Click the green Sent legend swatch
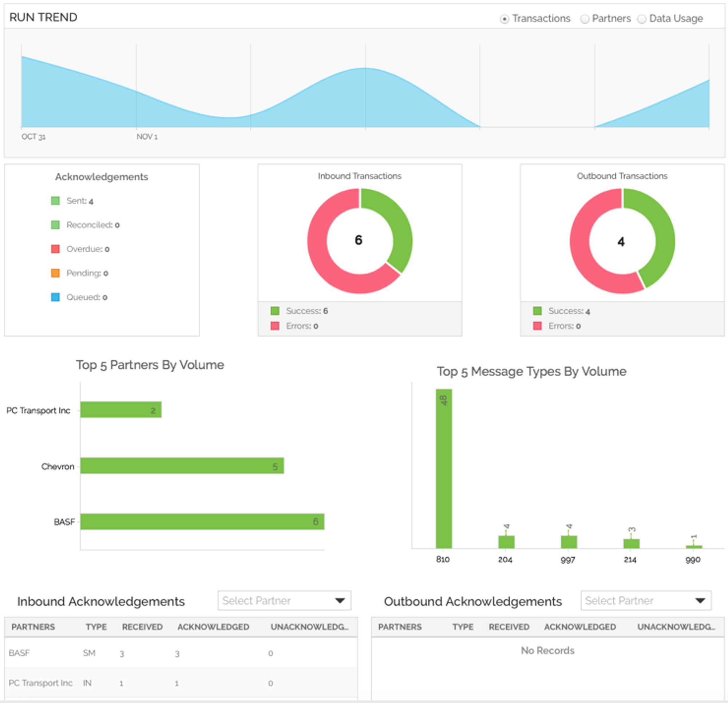The image size is (728, 703). [x=55, y=201]
